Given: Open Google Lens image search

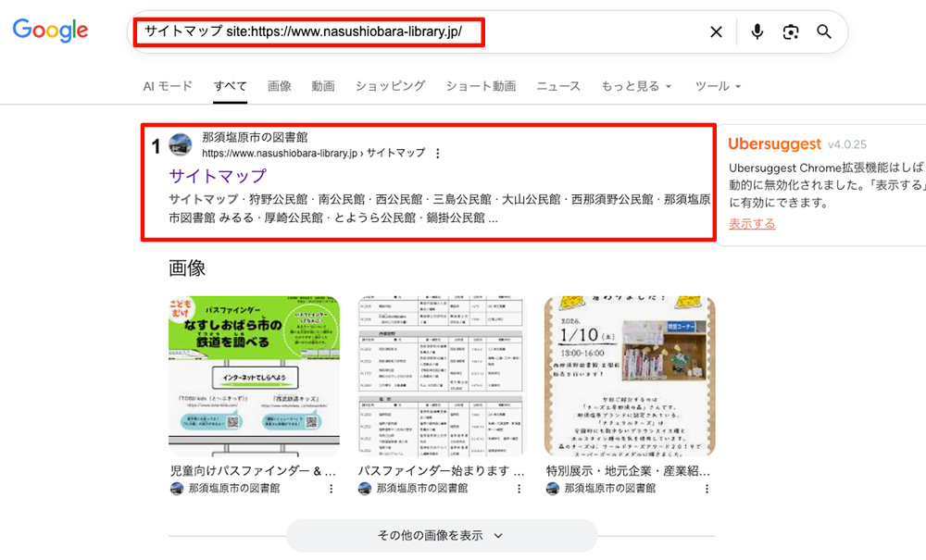Looking at the screenshot, I should click(790, 31).
